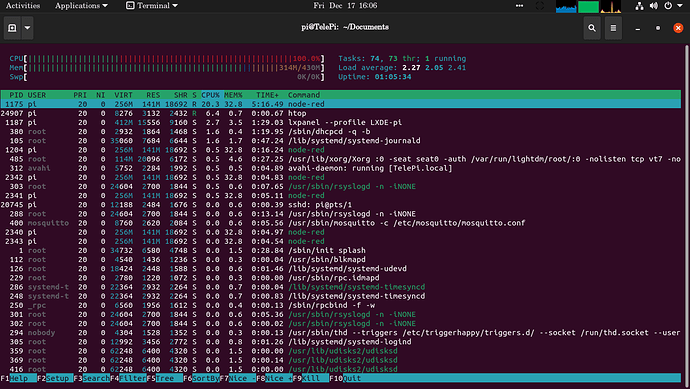Click the Uptime 01:05:34 value

[393, 77]
